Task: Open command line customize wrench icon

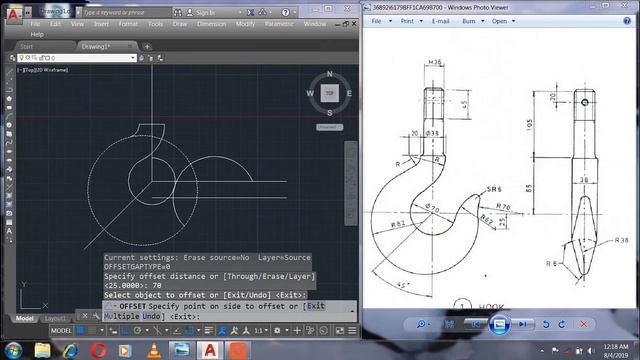Action: point(96,316)
